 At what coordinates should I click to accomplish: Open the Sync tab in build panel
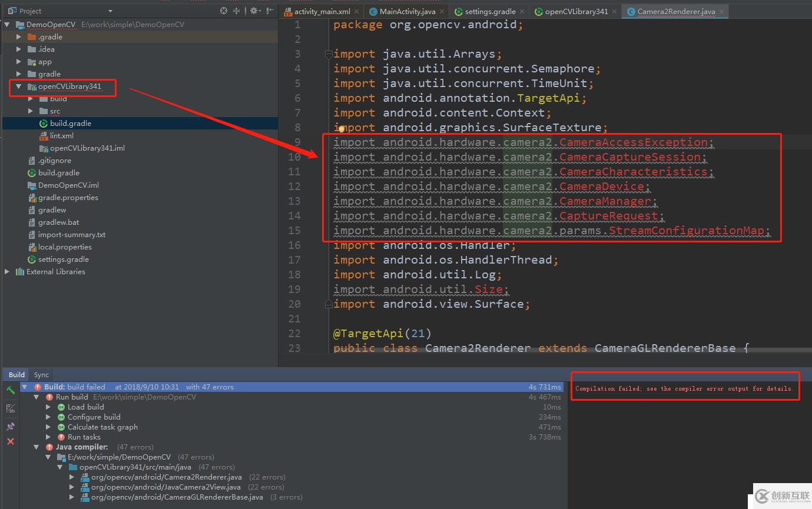[41, 375]
